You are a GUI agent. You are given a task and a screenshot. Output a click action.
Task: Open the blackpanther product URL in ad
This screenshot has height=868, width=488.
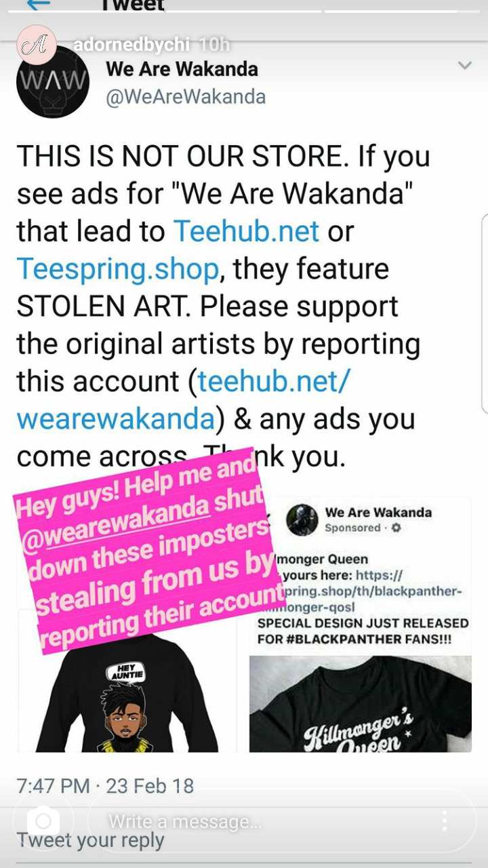(371, 599)
